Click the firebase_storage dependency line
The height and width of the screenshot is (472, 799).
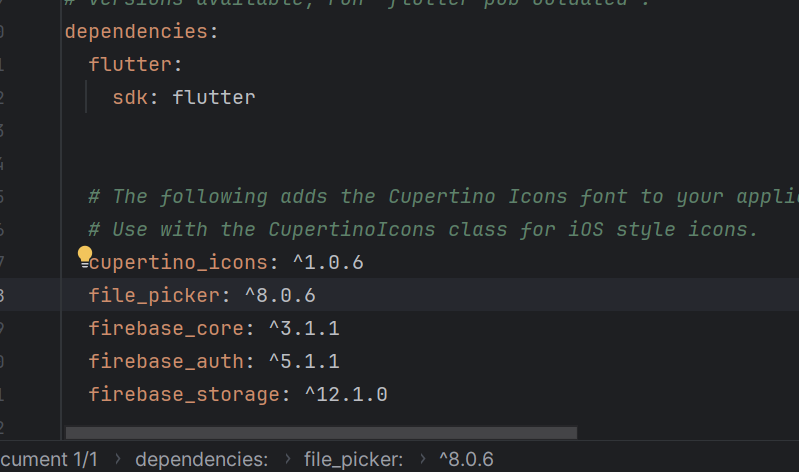point(238,395)
